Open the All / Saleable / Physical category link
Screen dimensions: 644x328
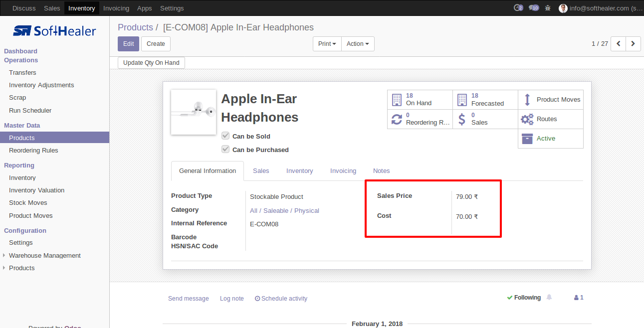(x=284, y=210)
